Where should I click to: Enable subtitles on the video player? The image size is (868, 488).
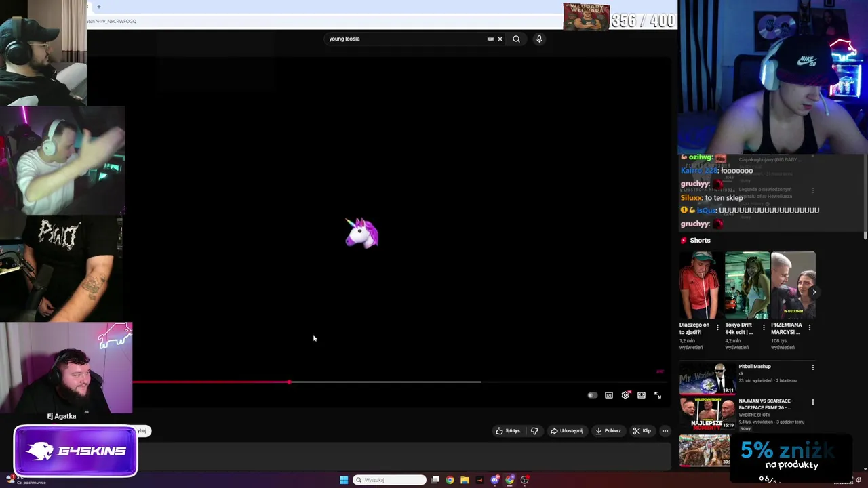(x=609, y=395)
